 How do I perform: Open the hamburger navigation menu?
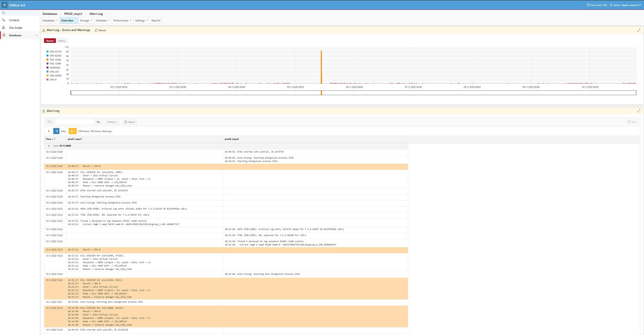(x=5, y=5)
